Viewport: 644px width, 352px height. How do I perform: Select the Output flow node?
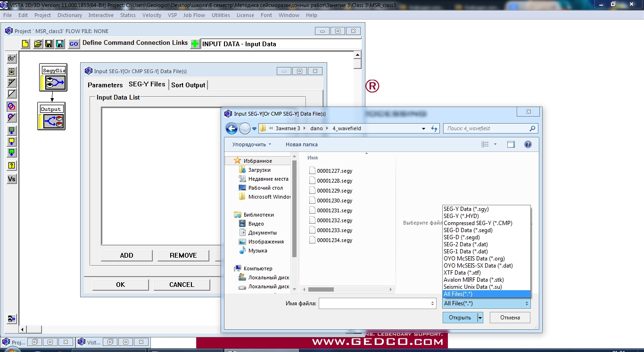51,116
